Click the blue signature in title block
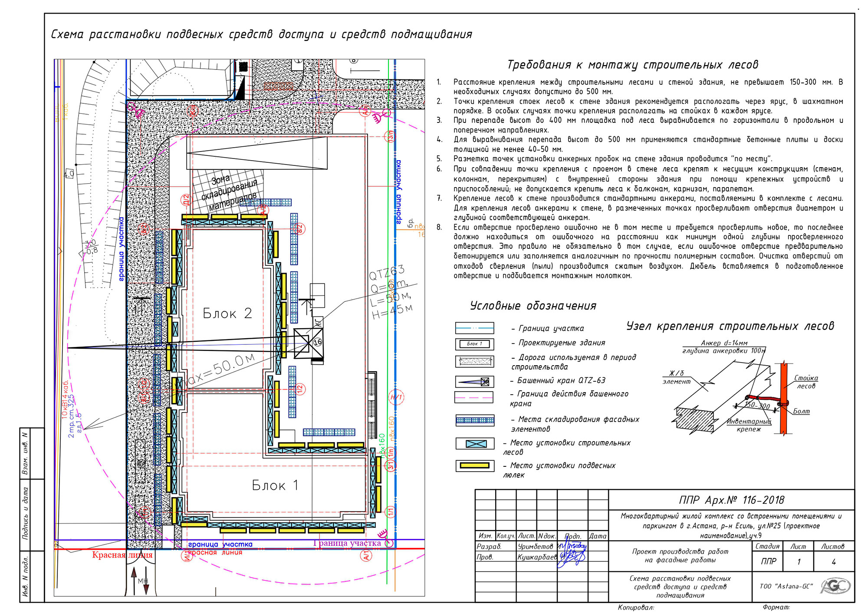Viewport: 868px width, 614px height. (x=572, y=552)
